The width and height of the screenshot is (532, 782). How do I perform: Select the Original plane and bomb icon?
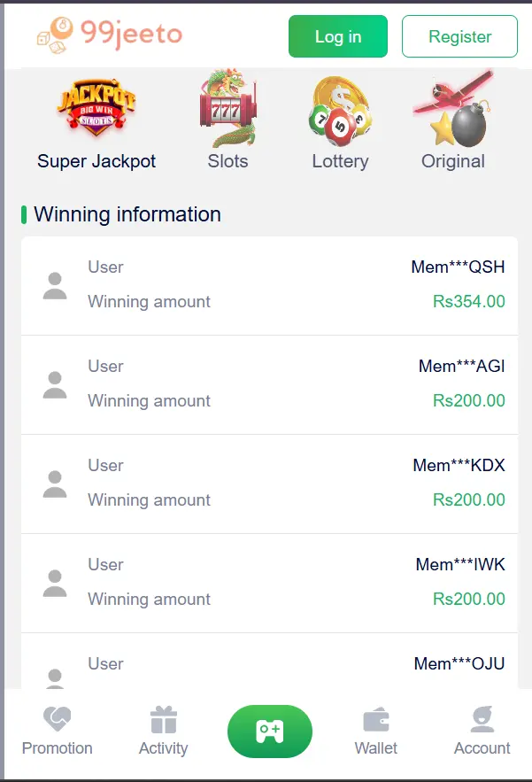[x=452, y=108]
